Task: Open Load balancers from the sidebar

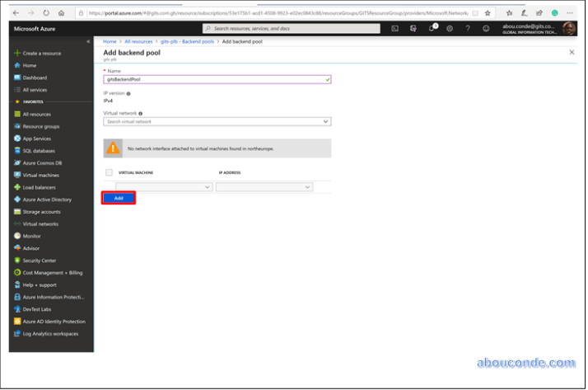Action: pos(39,187)
